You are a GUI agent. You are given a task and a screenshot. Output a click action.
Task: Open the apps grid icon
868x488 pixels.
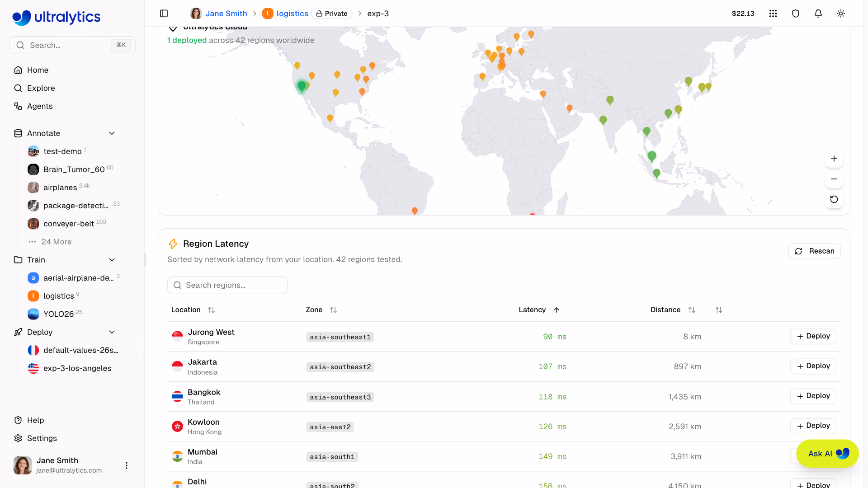(x=773, y=14)
